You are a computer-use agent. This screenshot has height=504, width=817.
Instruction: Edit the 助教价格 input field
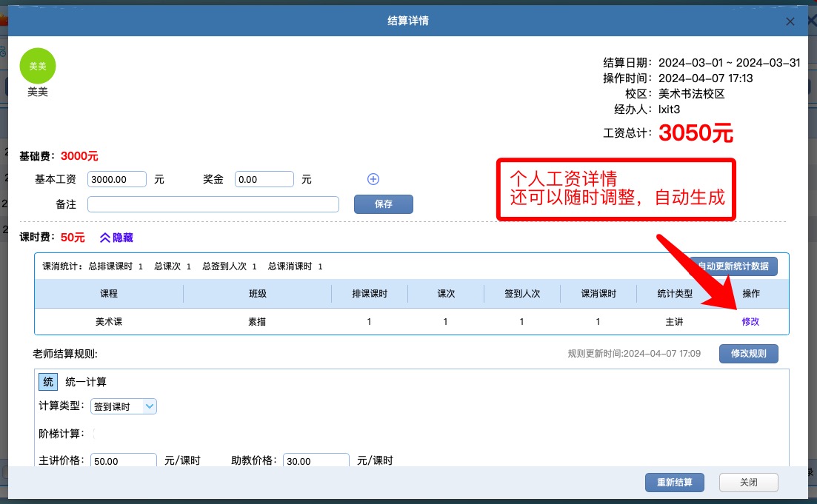[316, 460]
